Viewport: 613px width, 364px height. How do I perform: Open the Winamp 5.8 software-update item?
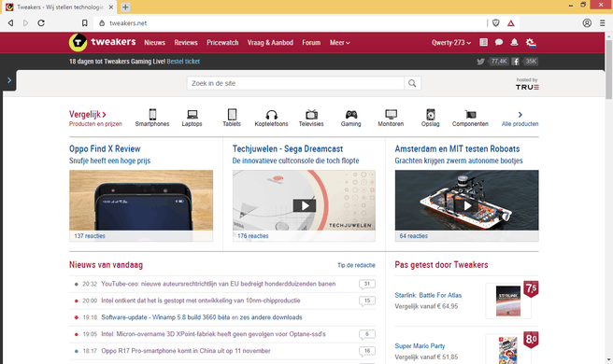coord(165,317)
